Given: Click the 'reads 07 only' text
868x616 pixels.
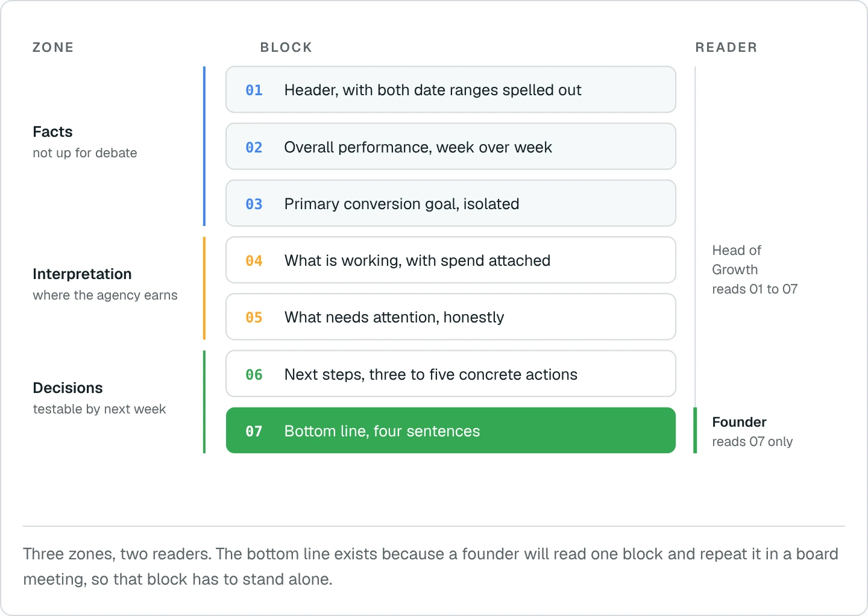Looking at the screenshot, I should tap(752, 442).
